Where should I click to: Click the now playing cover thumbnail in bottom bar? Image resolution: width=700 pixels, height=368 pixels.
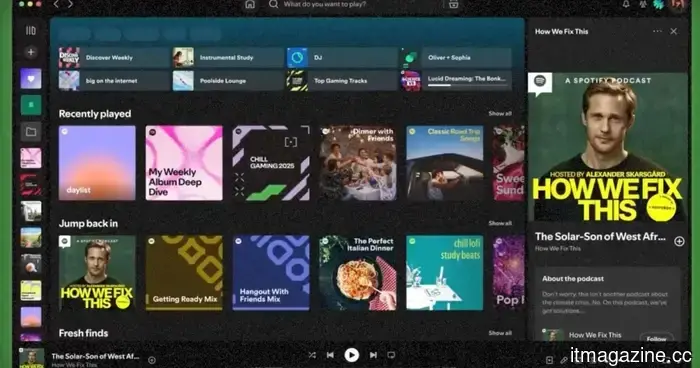pos(32,358)
